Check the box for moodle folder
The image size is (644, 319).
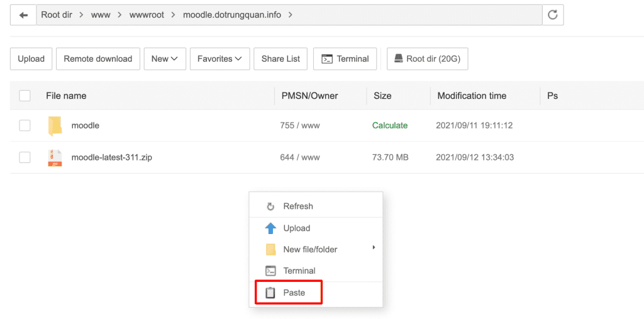coord(25,126)
